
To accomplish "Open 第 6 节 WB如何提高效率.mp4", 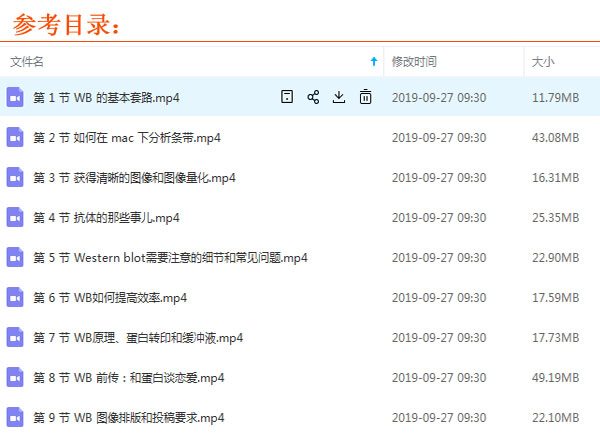I will click(x=110, y=297).
